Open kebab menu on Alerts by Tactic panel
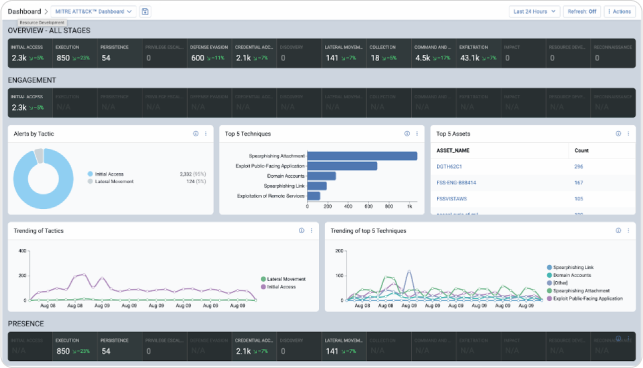 [x=206, y=134]
